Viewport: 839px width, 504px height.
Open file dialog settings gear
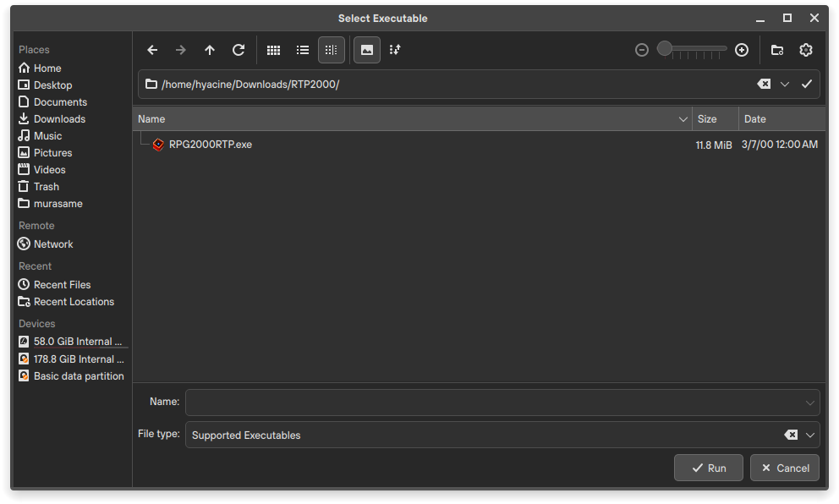click(x=806, y=50)
